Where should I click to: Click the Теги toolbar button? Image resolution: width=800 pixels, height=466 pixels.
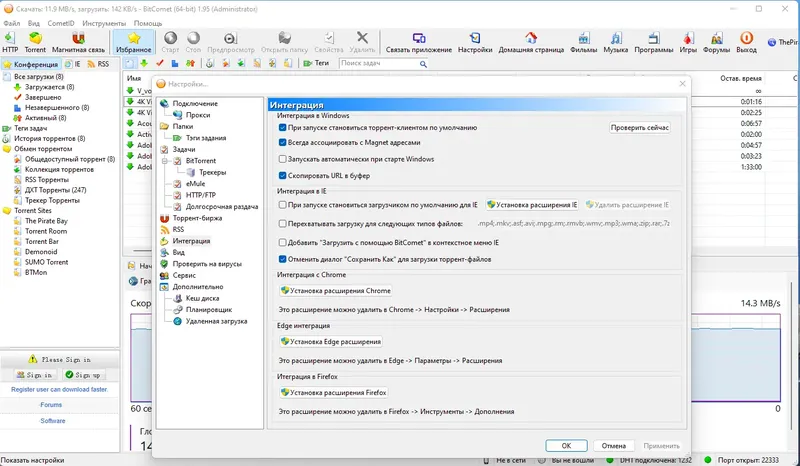[316, 63]
